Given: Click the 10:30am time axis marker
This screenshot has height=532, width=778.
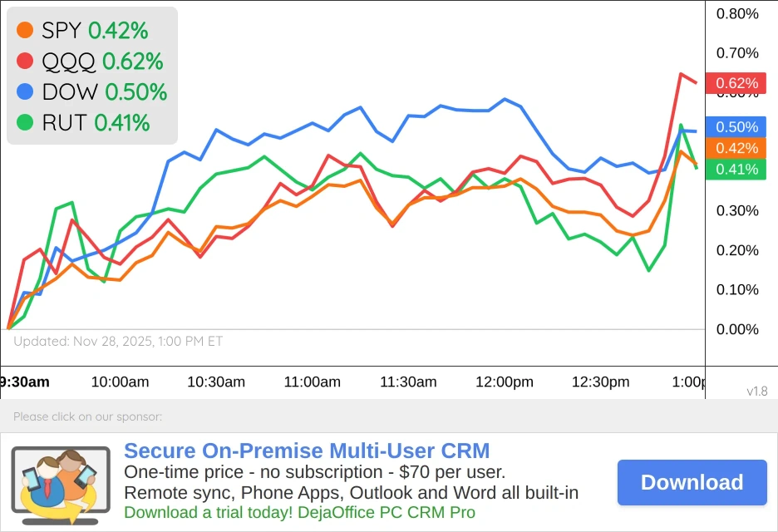Looking at the screenshot, I should coord(216,382).
